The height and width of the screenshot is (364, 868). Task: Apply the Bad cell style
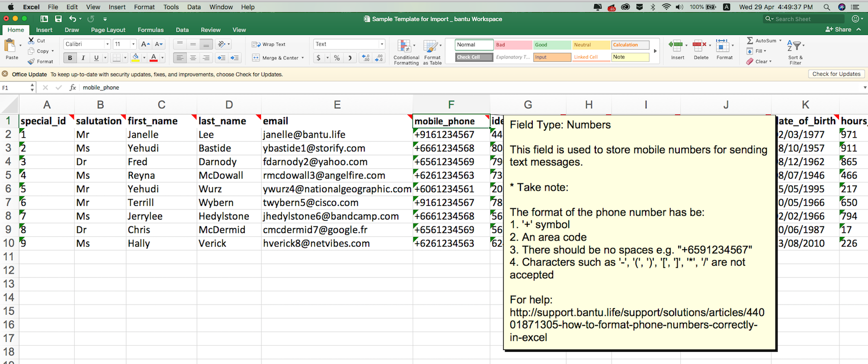[x=513, y=45]
